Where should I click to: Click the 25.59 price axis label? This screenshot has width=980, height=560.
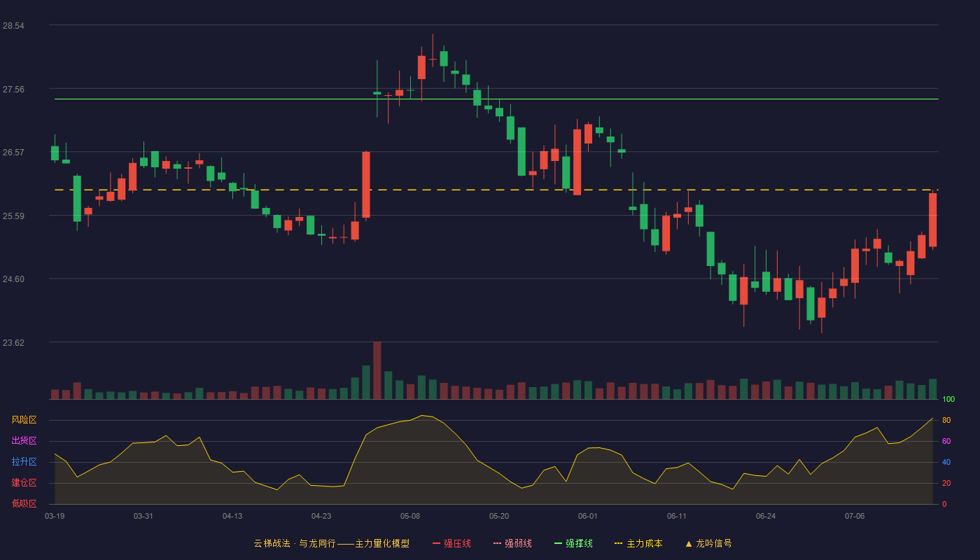(x=13, y=216)
